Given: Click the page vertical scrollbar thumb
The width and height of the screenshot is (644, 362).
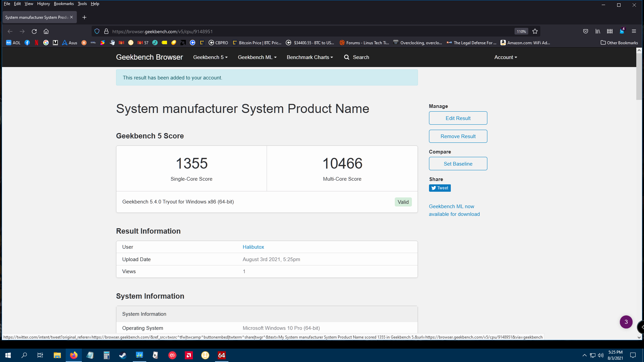Looking at the screenshot, I should tap(639, 77).
